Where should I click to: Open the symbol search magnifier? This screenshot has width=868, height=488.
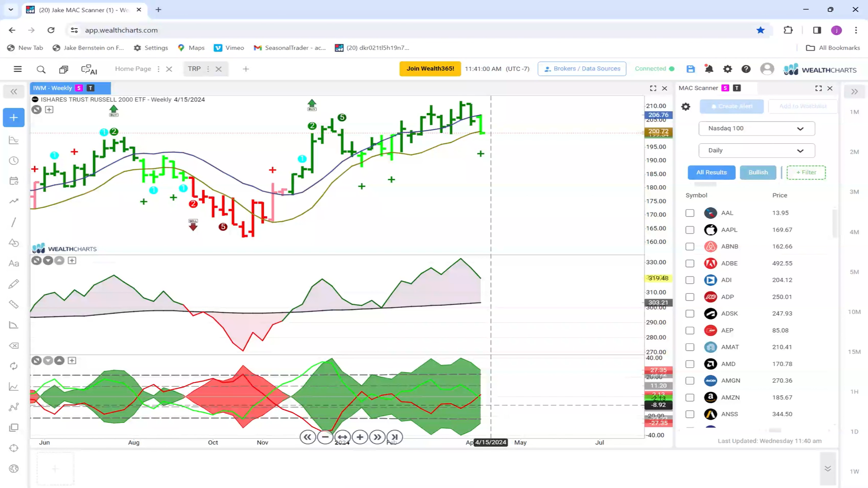pyautogui.click(x=41, y=69)
